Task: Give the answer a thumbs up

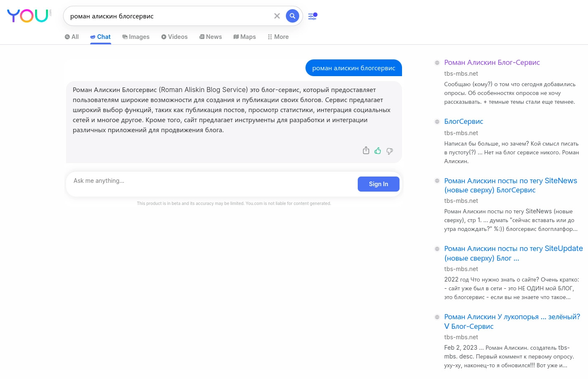Action: [x=378, y=151]
